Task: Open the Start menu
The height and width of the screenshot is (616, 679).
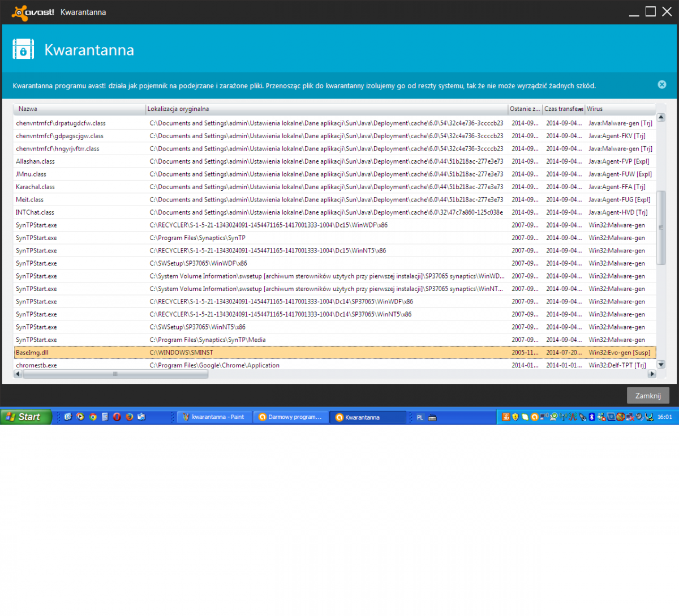Action: [26, 417]
